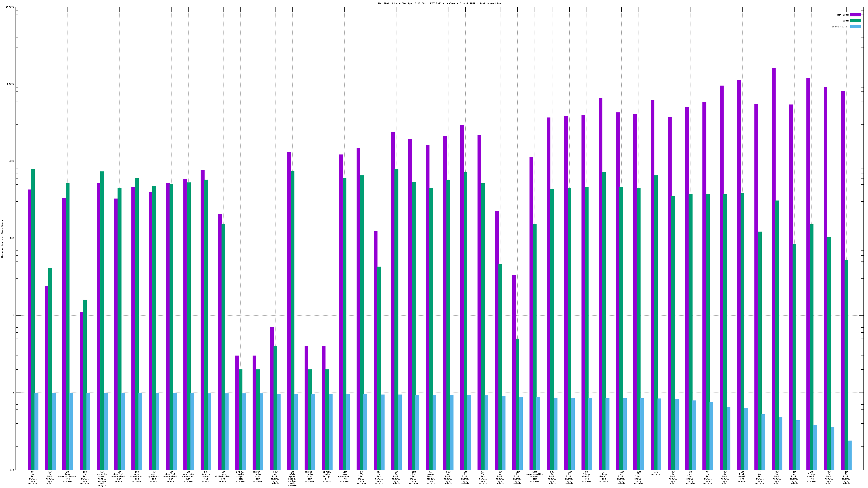Click the 'Not Spam' legend label text
868x488 pixels.
843,15
